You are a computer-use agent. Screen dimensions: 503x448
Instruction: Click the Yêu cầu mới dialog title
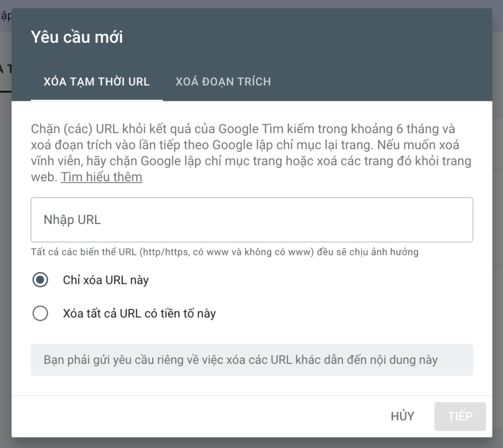coord(77,37)
